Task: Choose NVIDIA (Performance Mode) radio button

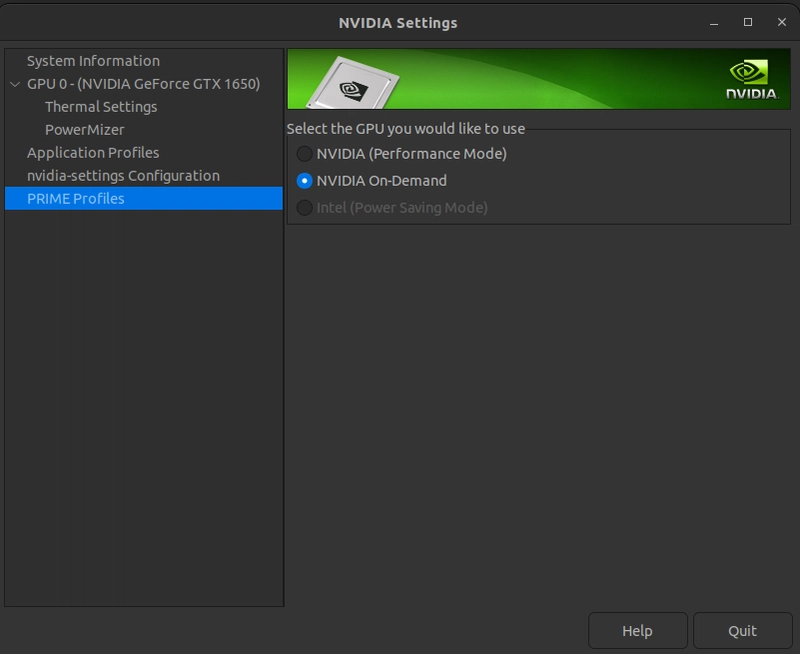Action: [305, 154]
